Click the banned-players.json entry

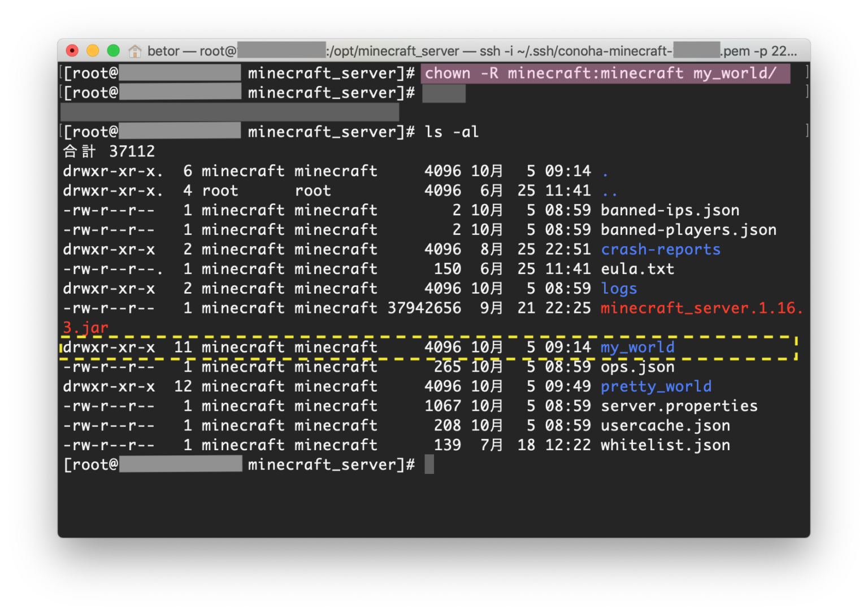point(689,229)
